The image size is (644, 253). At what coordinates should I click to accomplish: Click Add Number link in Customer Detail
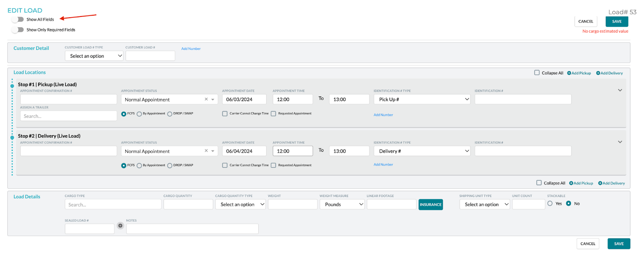191,49
